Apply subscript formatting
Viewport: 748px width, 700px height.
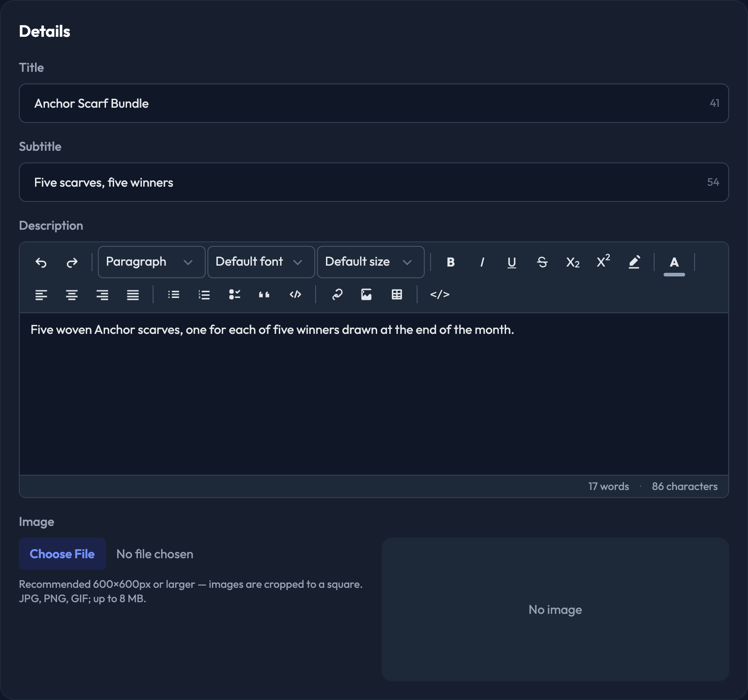(x=572, y=262)
